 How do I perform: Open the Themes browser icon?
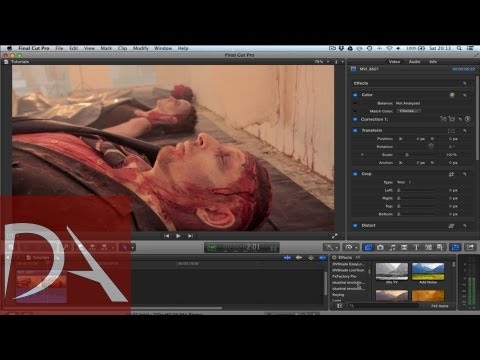(x=440, y=247)
